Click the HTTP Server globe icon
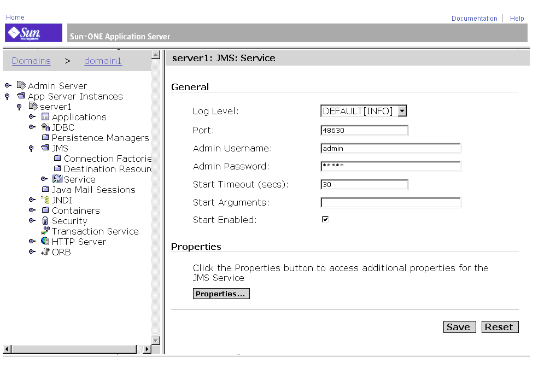 [45, 241]
